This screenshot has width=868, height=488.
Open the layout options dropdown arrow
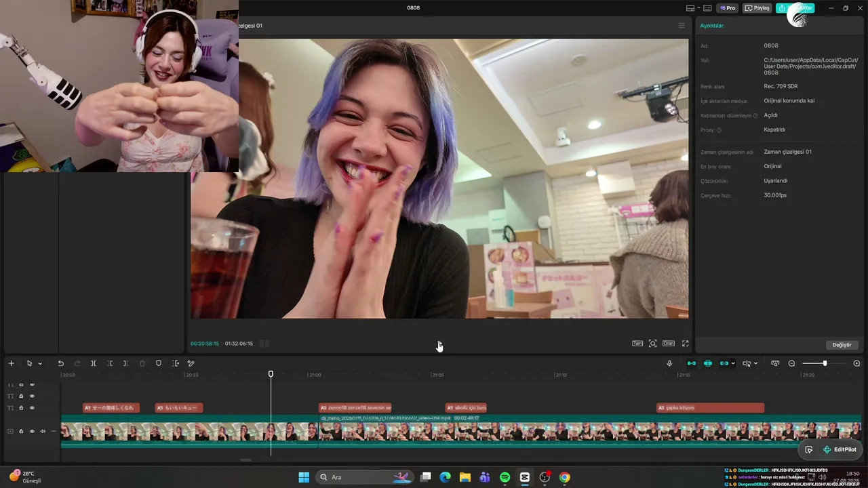[x=698, y=8]
